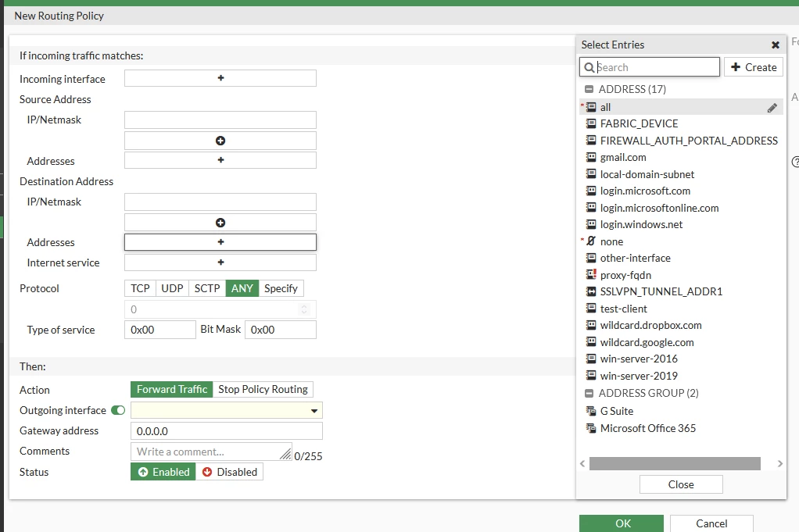Viewport: 799px width, 532px height.
Task: Close the Select Entries panel with X
Action: pos(776,45)
